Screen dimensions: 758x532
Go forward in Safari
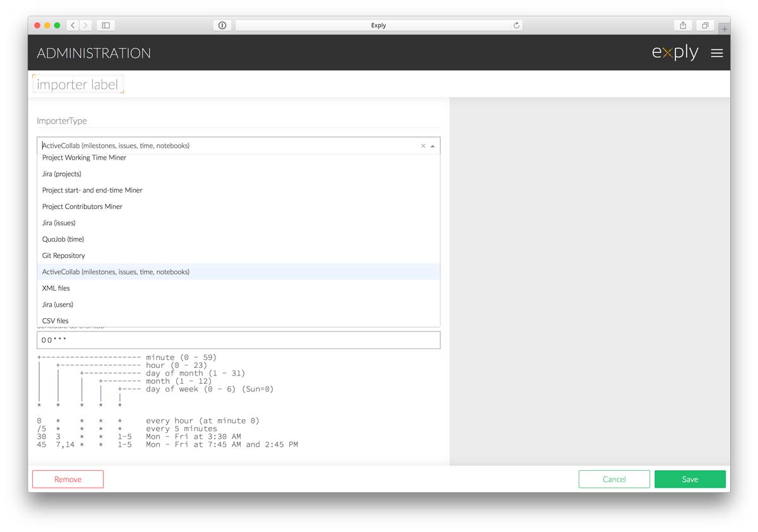point(86,25)
